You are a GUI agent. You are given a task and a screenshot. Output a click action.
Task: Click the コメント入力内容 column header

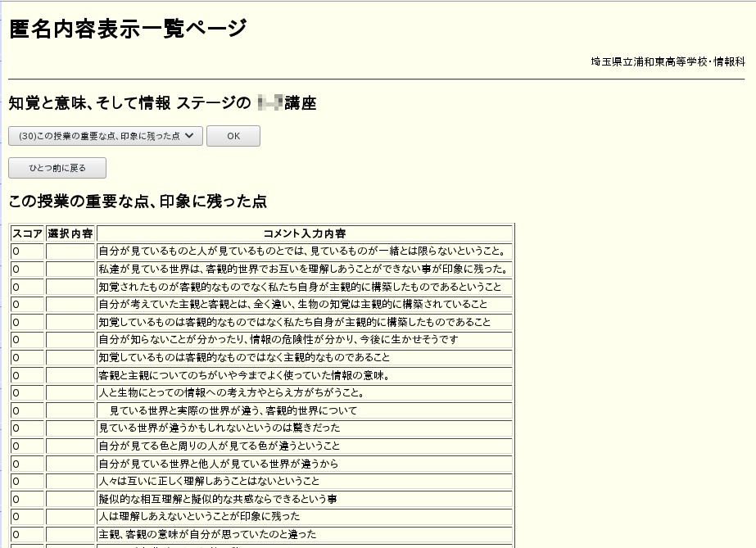[305, 233]
